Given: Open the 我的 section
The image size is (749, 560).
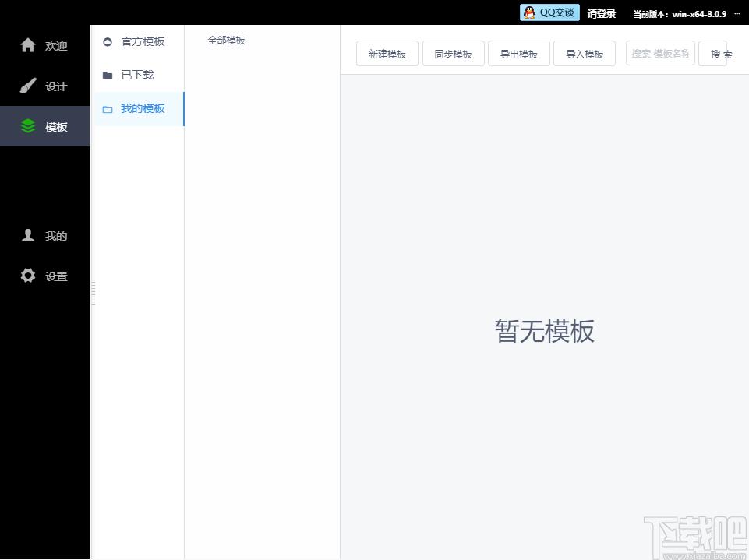Looking at the screenshot, I should pos(44,235).
